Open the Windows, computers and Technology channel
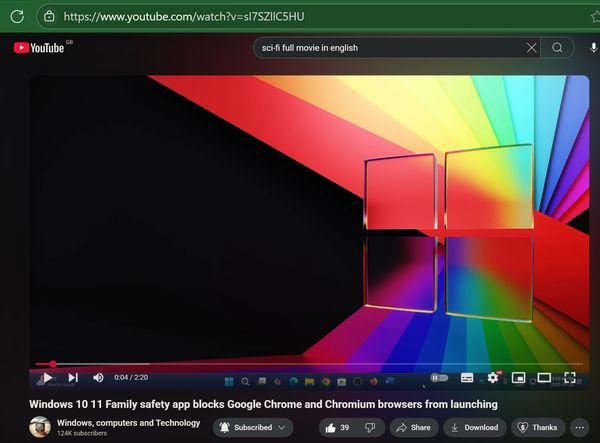This screenshot has width=600, height=443. pyautogui.click(x=128, y=423)
